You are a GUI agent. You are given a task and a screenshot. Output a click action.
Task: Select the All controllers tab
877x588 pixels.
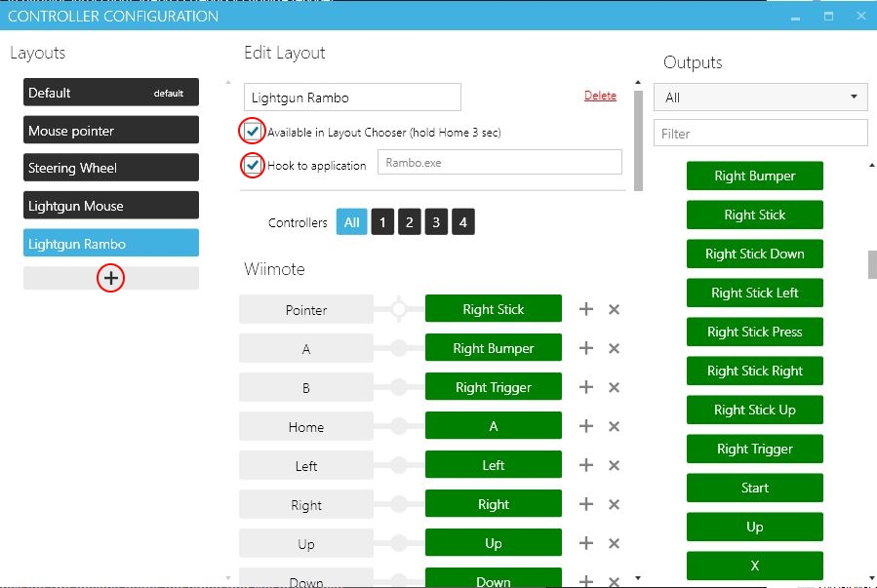coord(351,222)
